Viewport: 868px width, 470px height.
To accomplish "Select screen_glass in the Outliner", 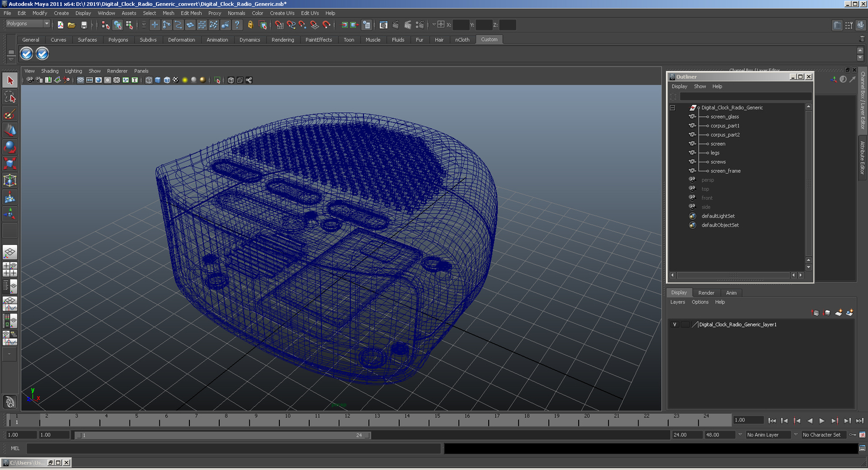I will (725, 117).
